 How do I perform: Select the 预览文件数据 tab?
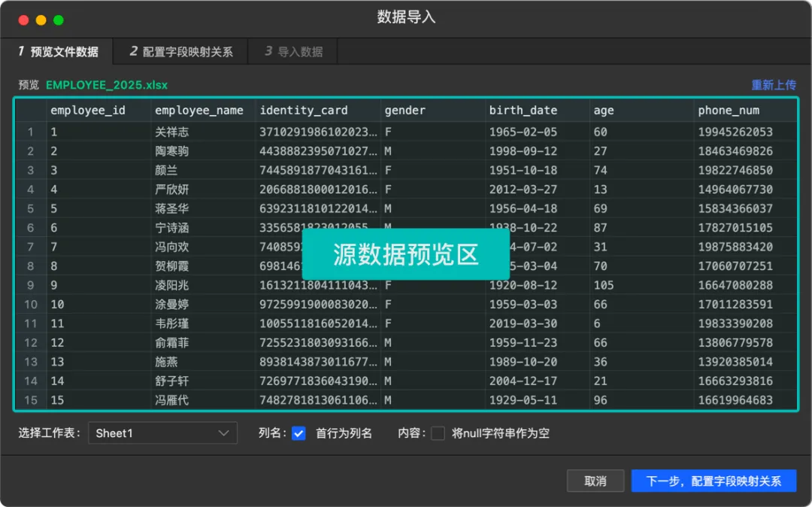pyautogui.click(x=59, y=51)
